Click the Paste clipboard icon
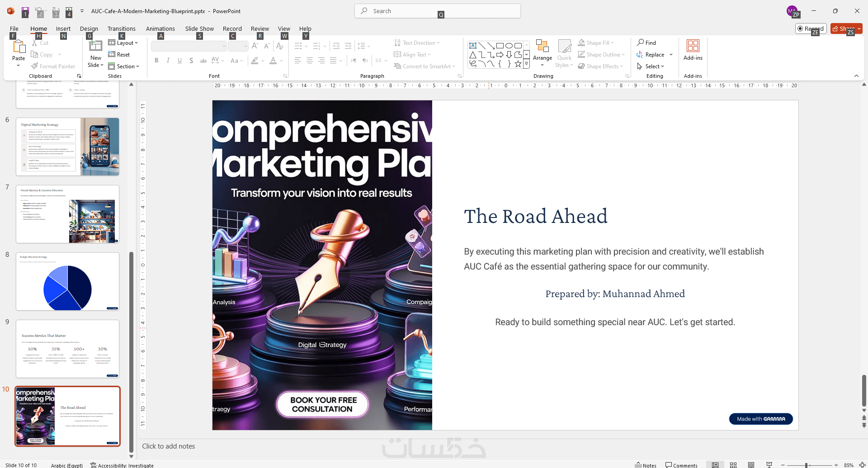The height and width of the screenshot is (468, 868). click(x=19, y=47)
